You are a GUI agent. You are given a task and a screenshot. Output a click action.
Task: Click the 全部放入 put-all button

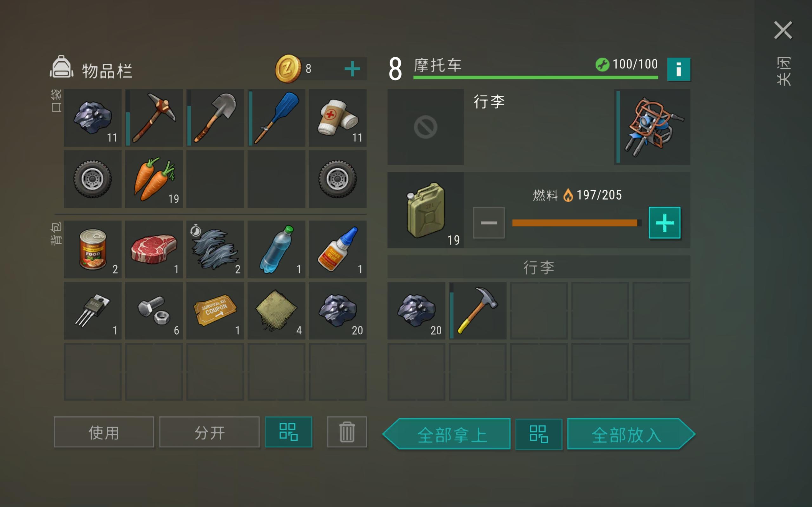tap(631, 434)
